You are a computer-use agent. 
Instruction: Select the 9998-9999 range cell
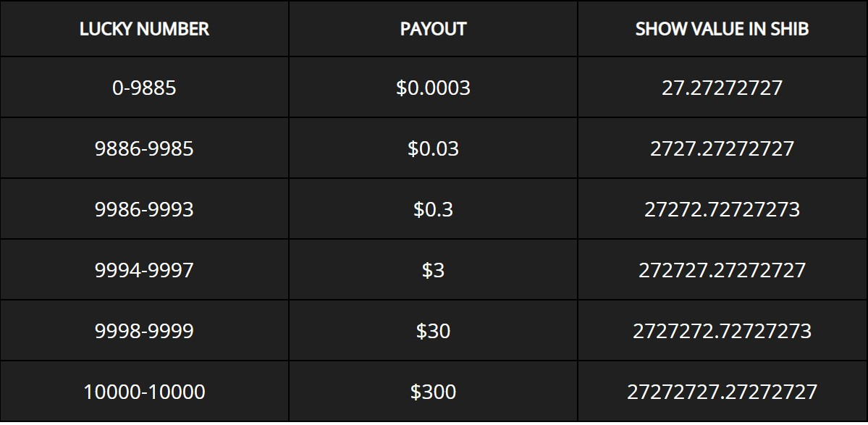click(x=144, y=331)
